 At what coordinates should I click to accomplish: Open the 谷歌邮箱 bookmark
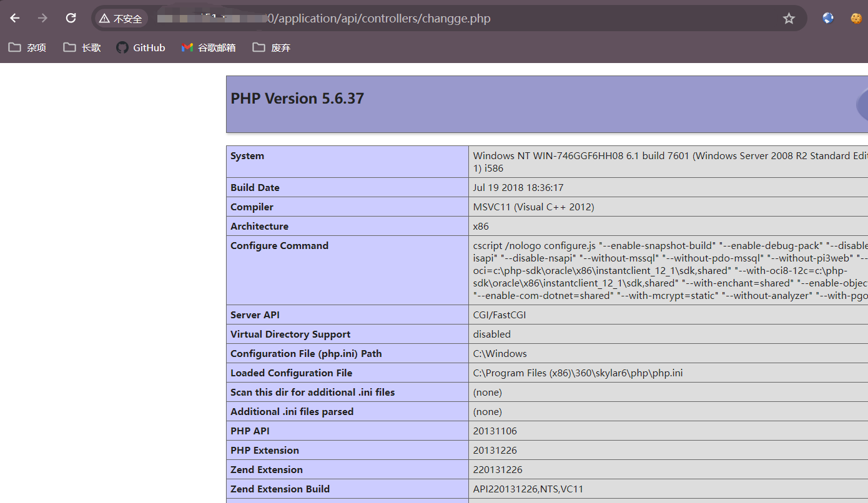click(209, 47)
